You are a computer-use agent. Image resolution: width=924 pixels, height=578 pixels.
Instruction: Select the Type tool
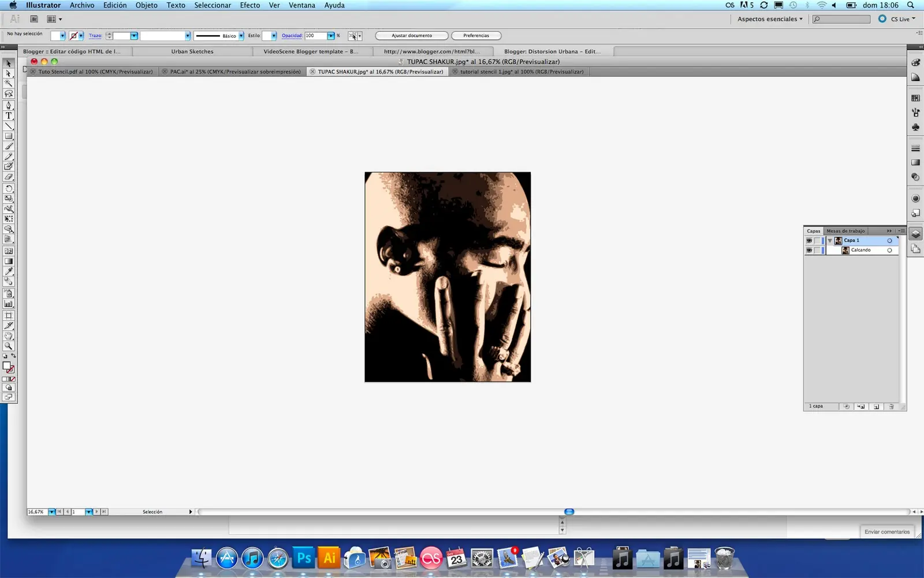click(9, 116)
